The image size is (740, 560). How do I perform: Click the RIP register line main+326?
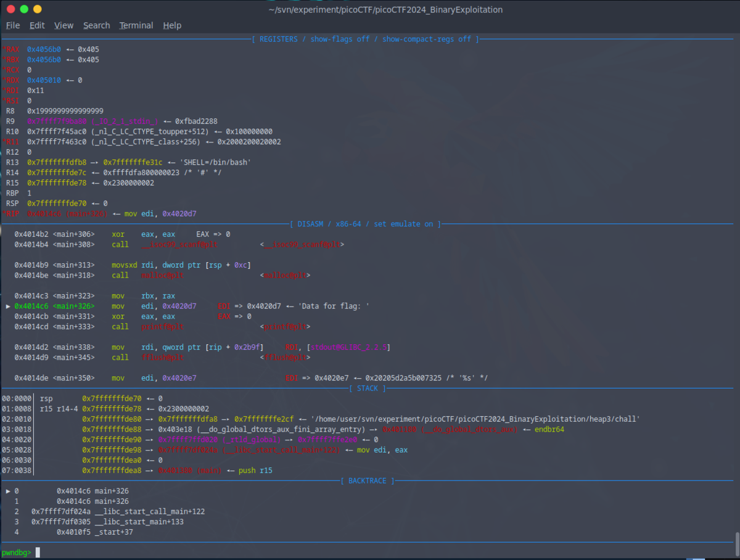pos(99,213)
